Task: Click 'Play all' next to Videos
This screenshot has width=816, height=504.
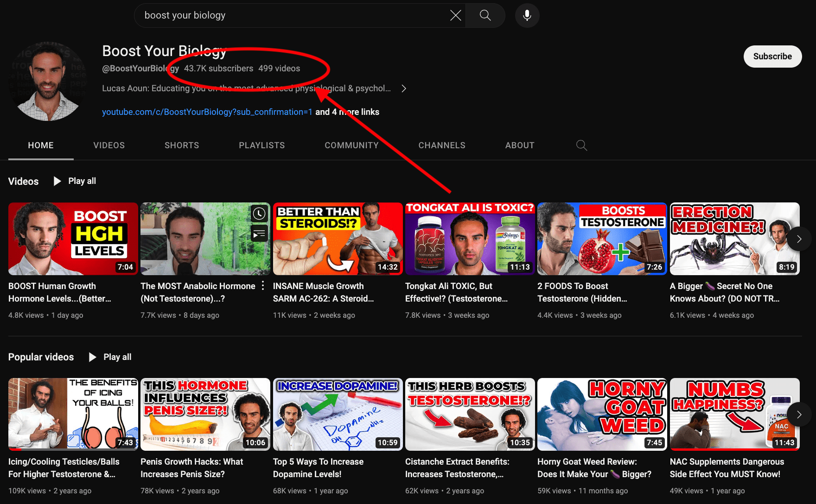Action: [82, 181]
